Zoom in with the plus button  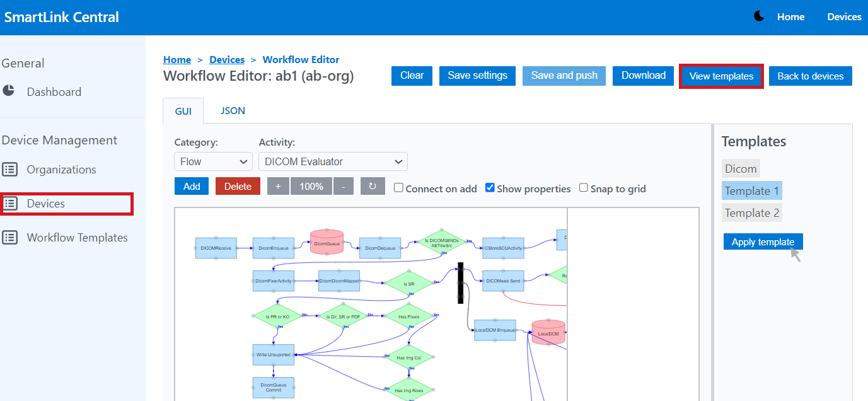tap(278, 186)
